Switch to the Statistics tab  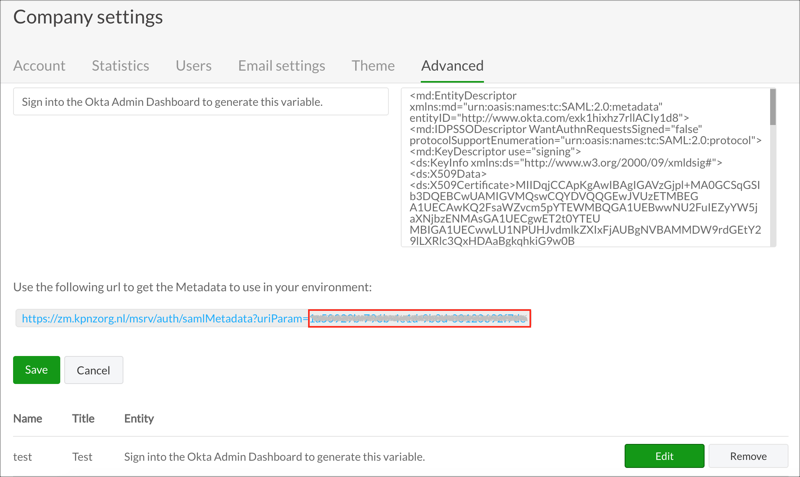(x=120, y=66)
